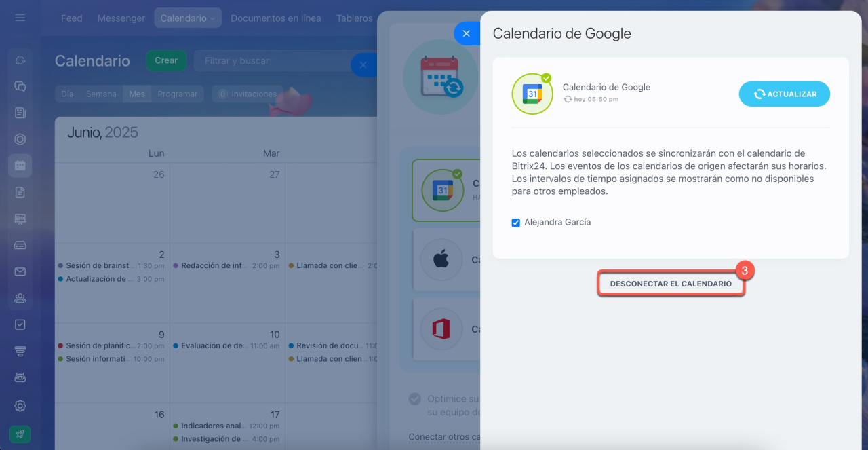The width and height of the screenshot is (868, 450).
Task: Open the presentation board icon in the sidebar
Action: coord(20,219)
